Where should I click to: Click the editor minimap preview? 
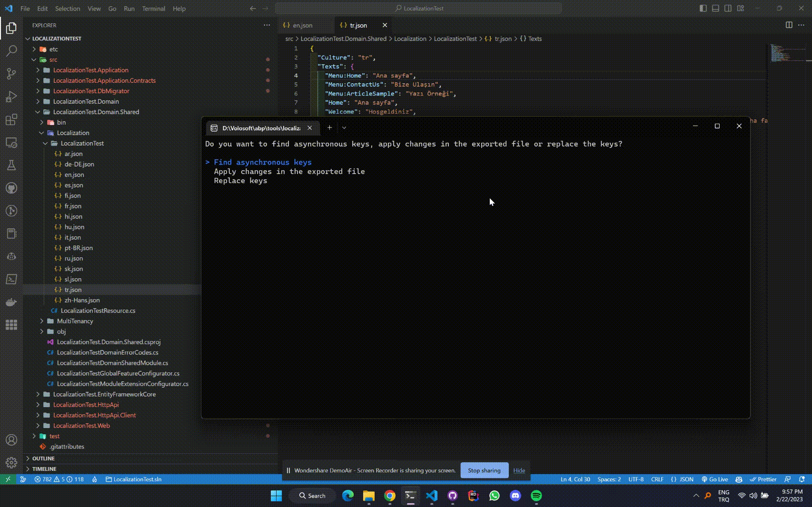coord(781,52)
